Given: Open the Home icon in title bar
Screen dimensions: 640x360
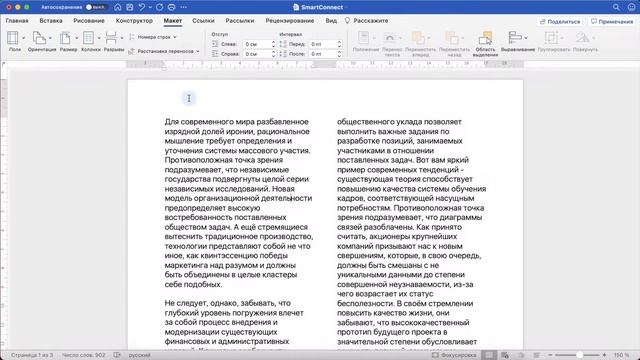Looking at the screenshot, I should click(x=118, y=7).
